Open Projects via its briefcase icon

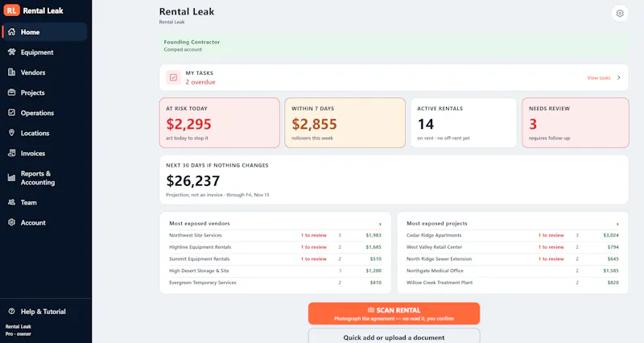(11, 93)
